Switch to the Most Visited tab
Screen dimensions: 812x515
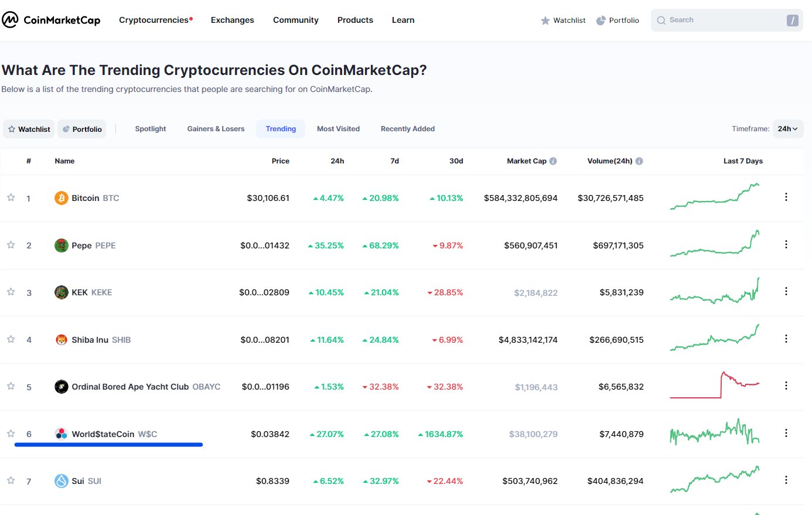(338, 129)
